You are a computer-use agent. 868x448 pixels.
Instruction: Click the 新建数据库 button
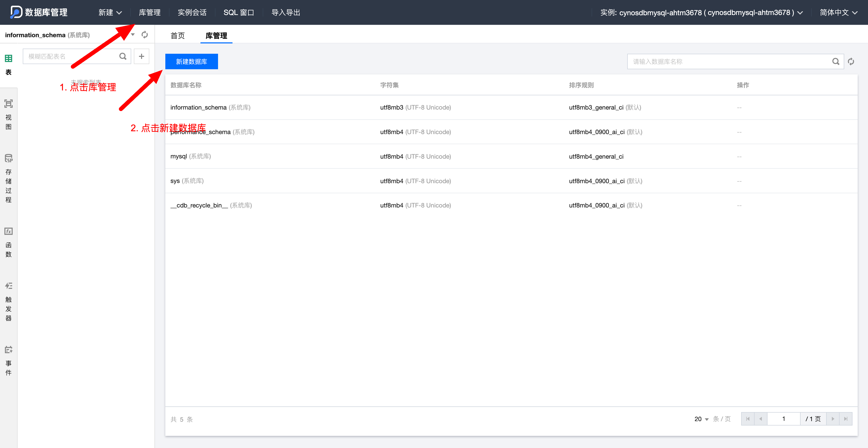point(191,62)
